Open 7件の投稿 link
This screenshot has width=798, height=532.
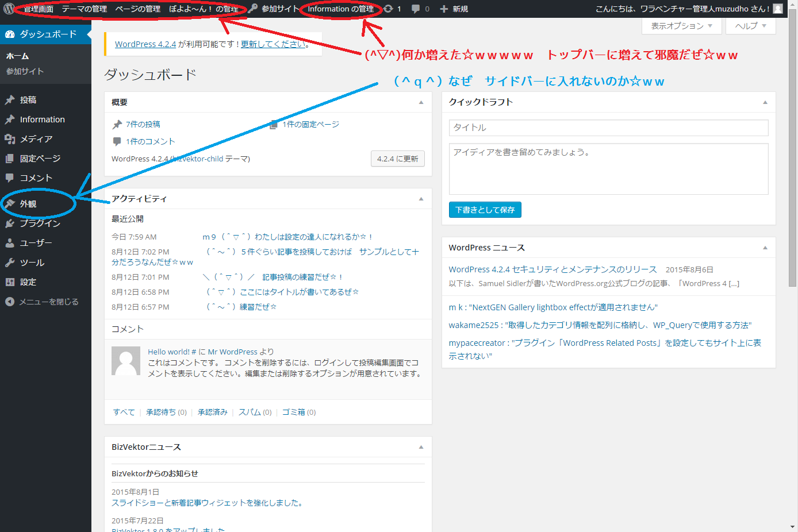point(143,124)
